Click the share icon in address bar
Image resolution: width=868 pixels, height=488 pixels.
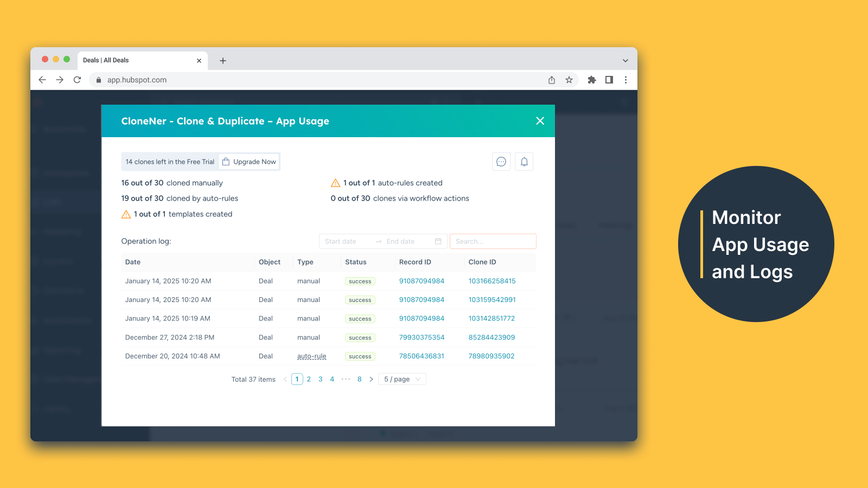click(552, 80)
